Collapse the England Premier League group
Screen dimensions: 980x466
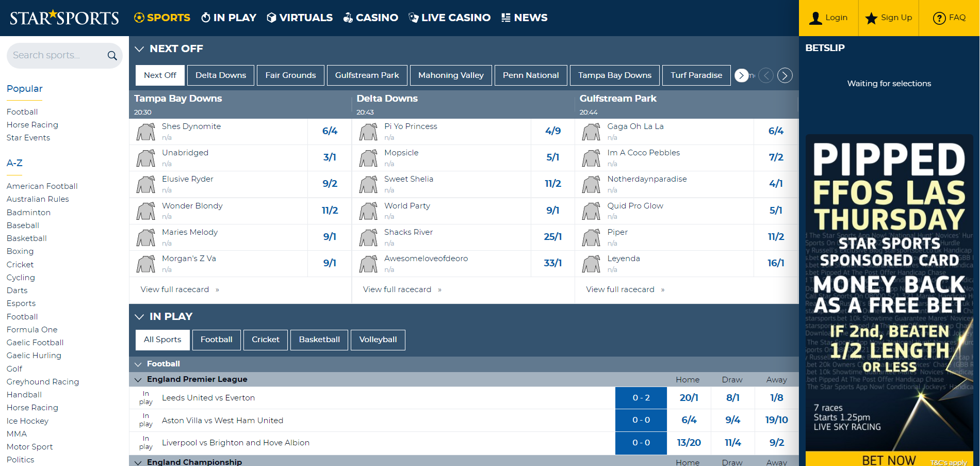138,380
